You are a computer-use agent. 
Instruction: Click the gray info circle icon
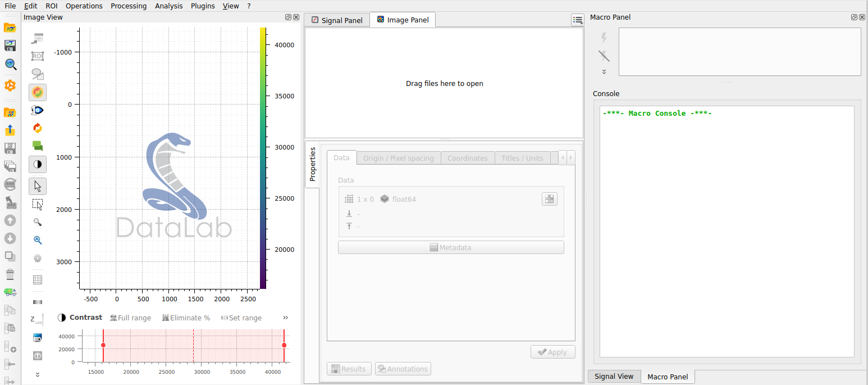click(38, 356)
